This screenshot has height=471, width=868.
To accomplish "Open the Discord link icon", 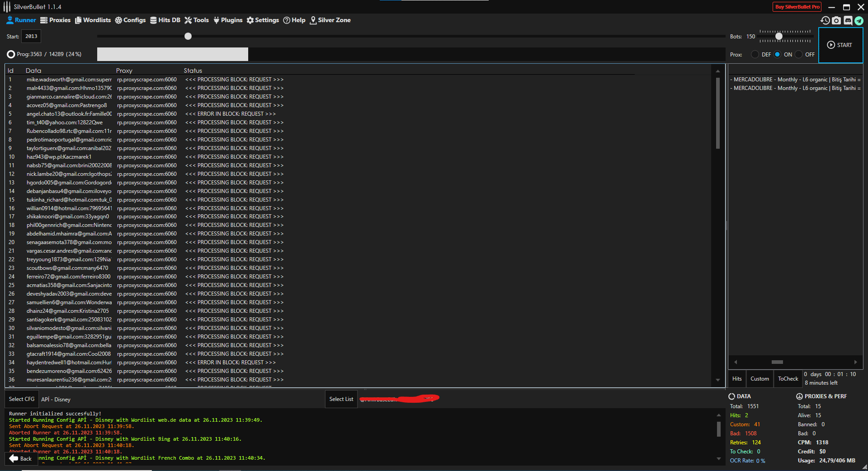I will point(847,20).
